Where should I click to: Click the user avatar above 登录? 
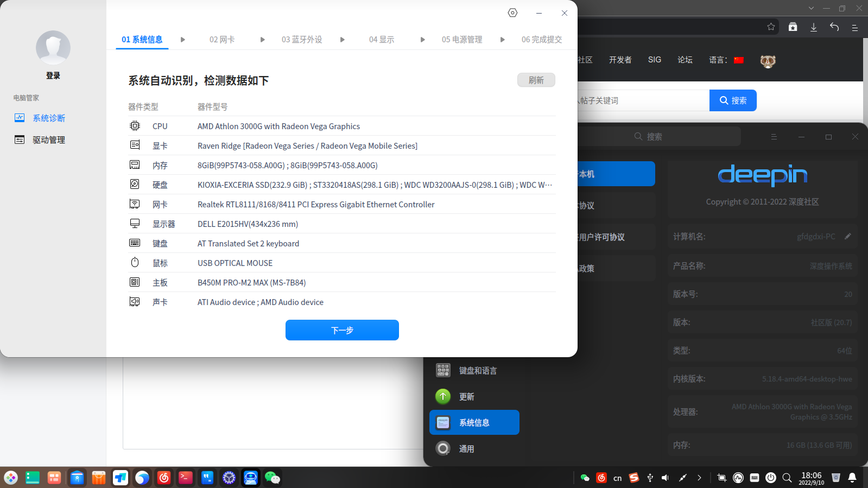[53, 48]
